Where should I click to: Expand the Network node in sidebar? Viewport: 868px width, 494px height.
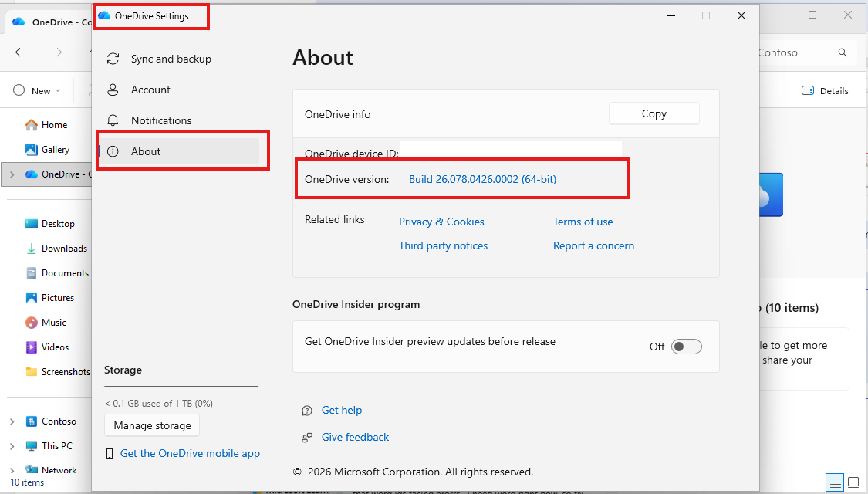coord(12,470)
